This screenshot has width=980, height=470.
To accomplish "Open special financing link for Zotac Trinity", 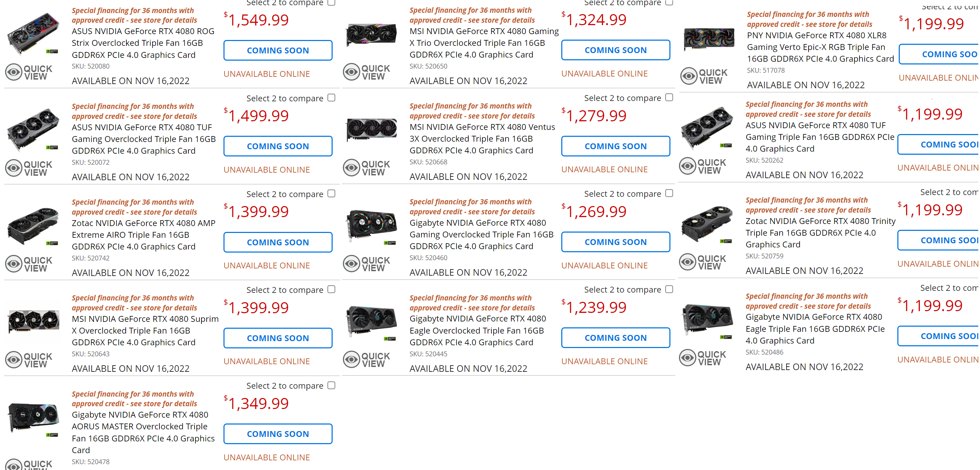I will point(808,205).
